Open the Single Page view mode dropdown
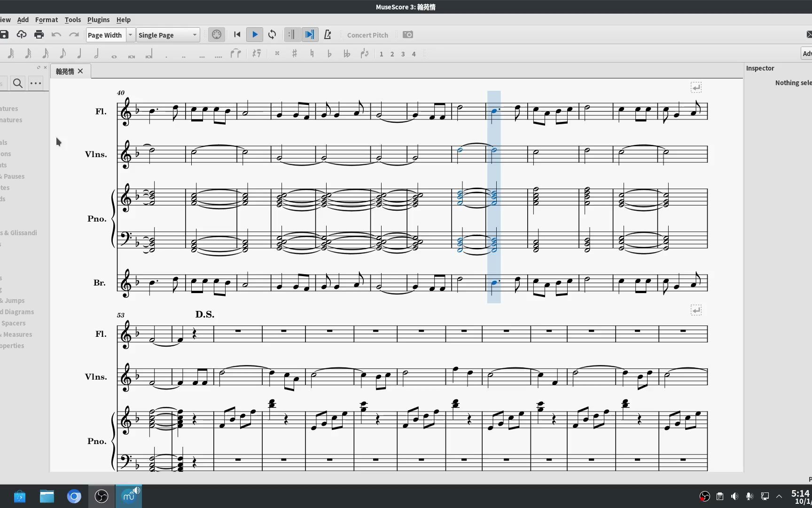 tap(168, 35)
